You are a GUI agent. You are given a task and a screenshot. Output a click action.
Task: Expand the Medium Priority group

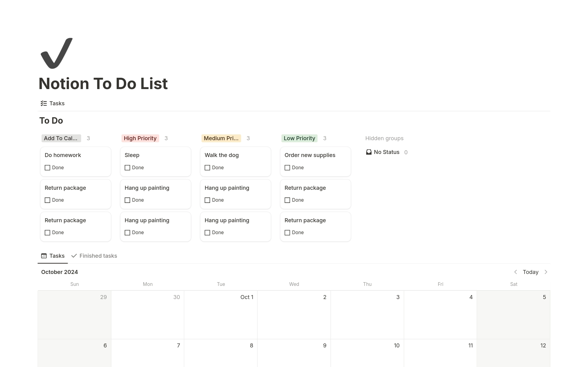click(x=221, y=138)
